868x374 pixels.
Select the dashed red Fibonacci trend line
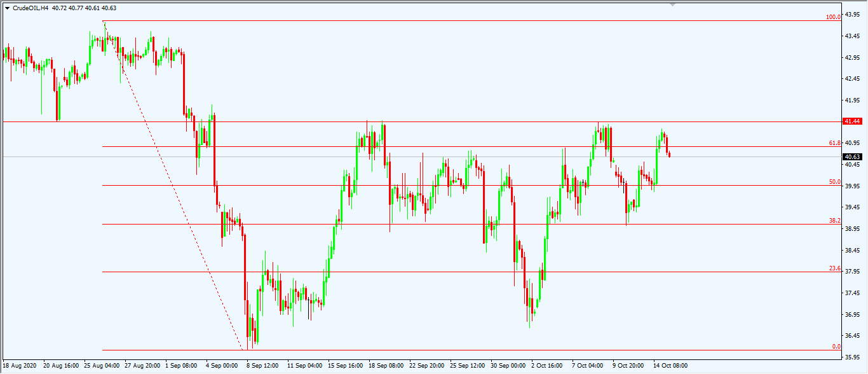173,184
